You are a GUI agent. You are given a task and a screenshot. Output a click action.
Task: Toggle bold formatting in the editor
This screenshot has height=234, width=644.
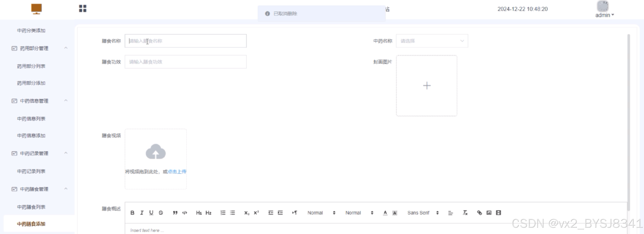click(132, 213)
